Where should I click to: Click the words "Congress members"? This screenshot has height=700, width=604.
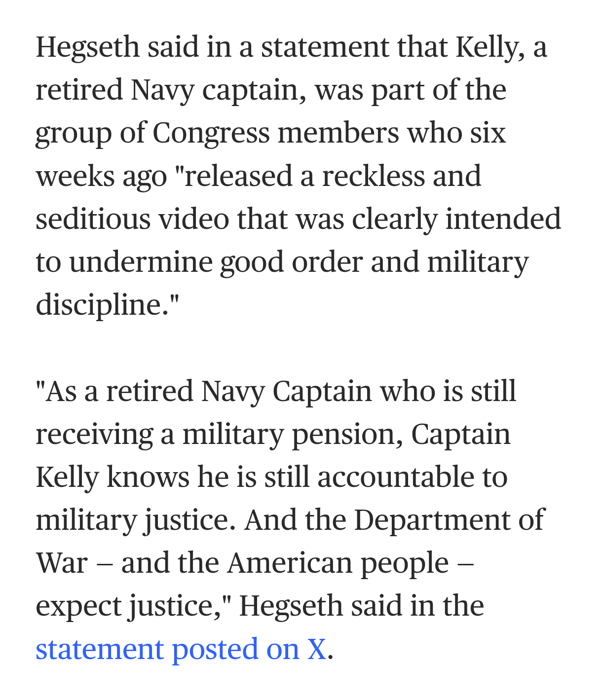[x=275, y=133]
